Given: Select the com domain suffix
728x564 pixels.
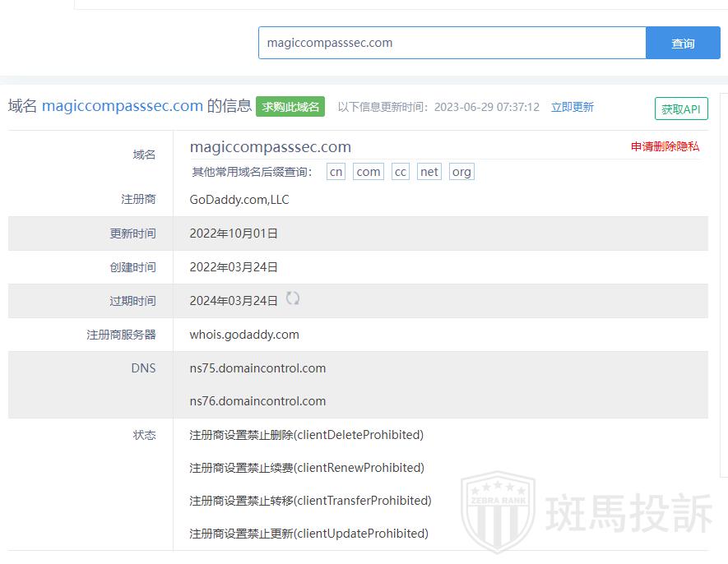Looking at the screenshot, I should tap(369, 172).
